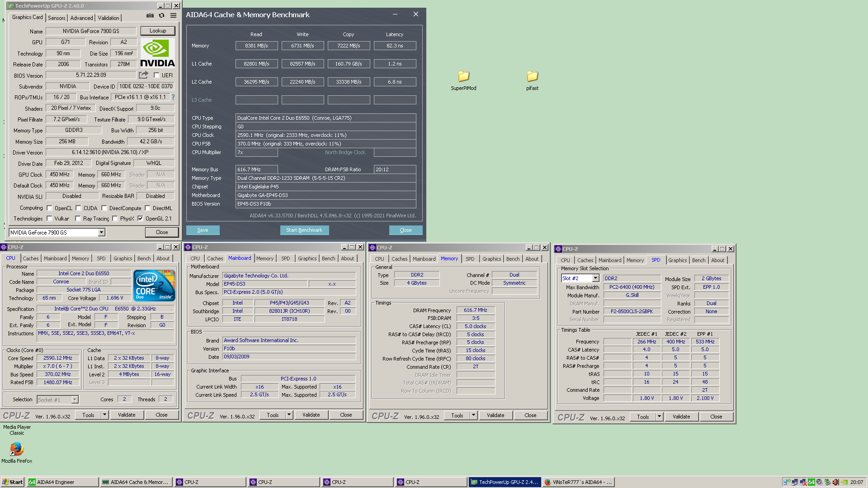Switch to ViNsTeR777's AIDA64 Firefox taskbar item

[x=578, y=482]
